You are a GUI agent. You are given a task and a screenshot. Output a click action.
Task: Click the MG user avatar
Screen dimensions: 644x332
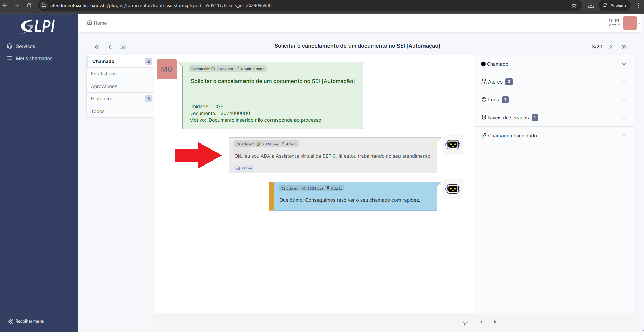pyautogui.click(x=166, y=69)
